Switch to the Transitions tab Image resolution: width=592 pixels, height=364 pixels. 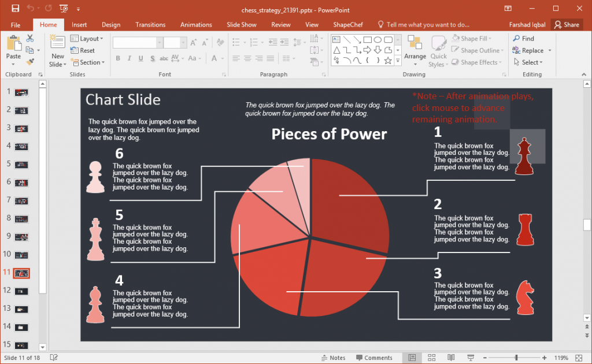pos(150,24)
